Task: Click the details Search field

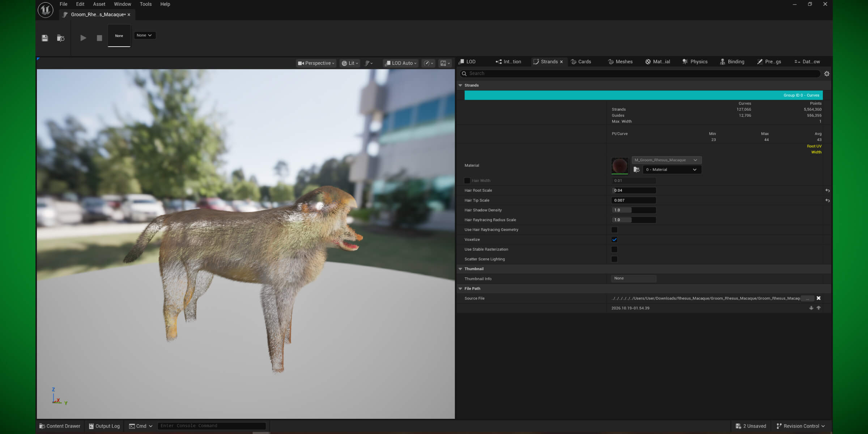Action: (640, 73)
